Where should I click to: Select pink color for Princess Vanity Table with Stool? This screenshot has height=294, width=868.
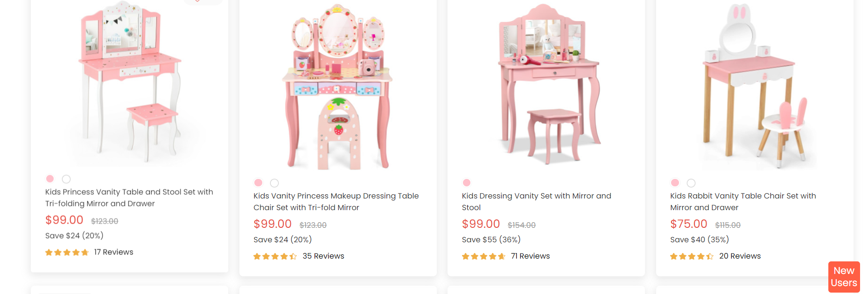tap(50, 179)
